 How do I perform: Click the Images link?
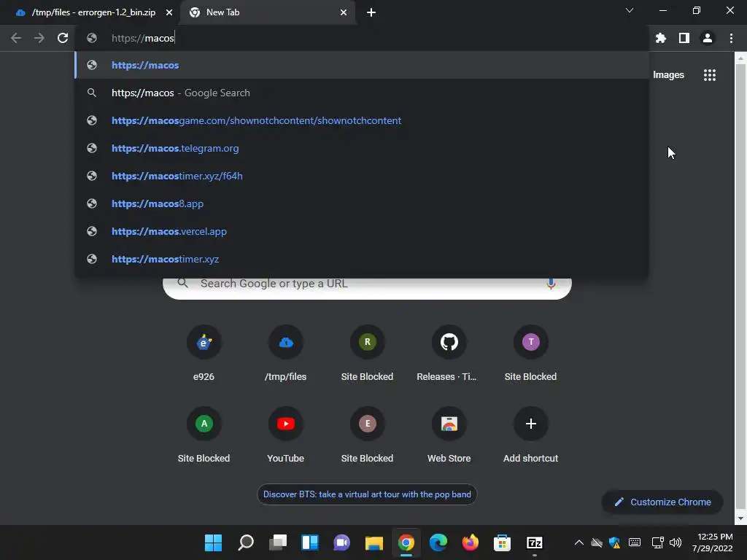(668, 75)
